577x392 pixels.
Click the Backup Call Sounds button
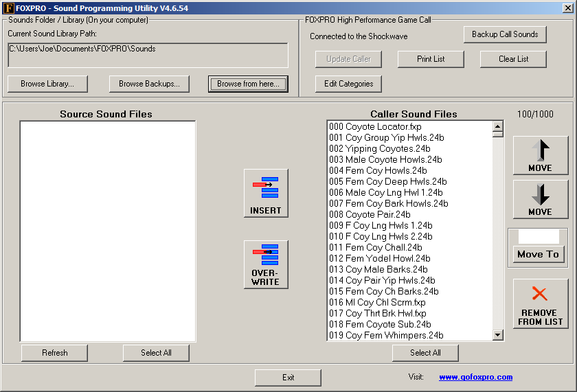505,34
